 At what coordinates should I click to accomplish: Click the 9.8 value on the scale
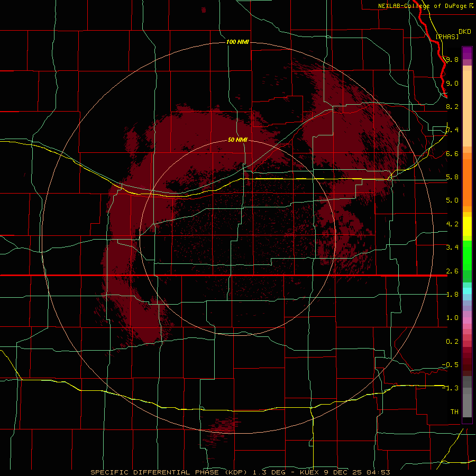coord(452,59)
